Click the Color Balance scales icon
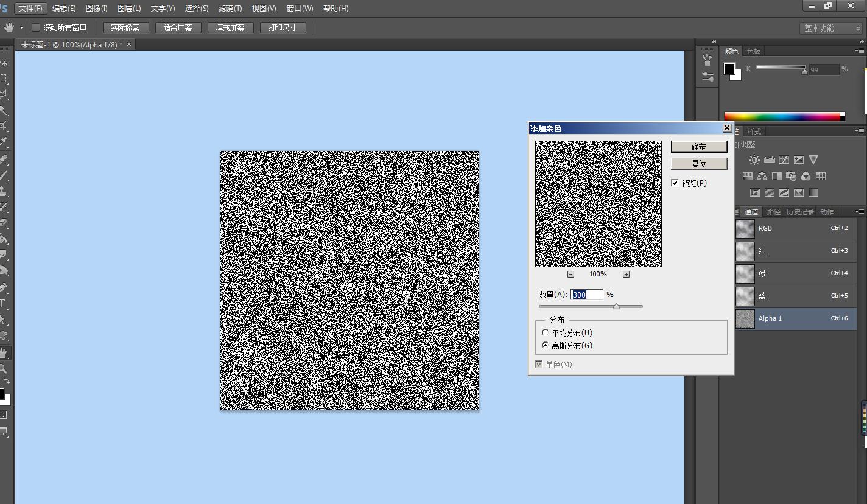 762,177
